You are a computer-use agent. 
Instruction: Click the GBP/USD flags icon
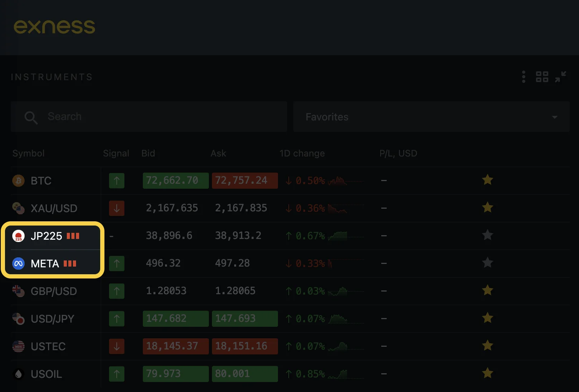point(18,291)
